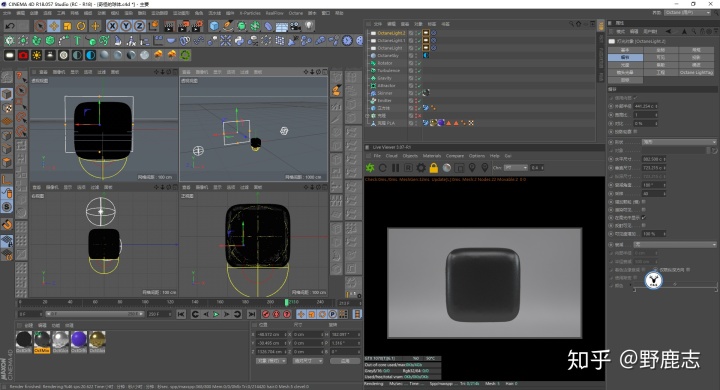Open the Spline pen tool

[228, 26]
